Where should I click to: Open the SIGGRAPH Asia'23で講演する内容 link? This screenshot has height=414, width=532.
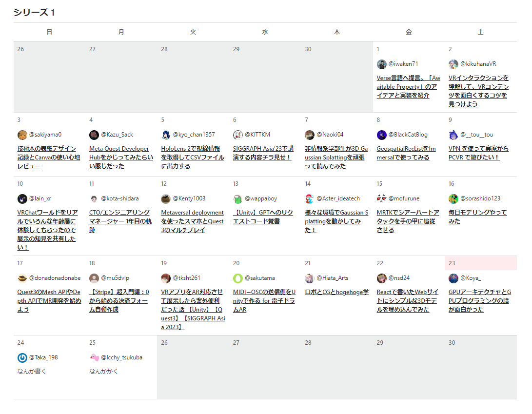(x=263, y=153)
